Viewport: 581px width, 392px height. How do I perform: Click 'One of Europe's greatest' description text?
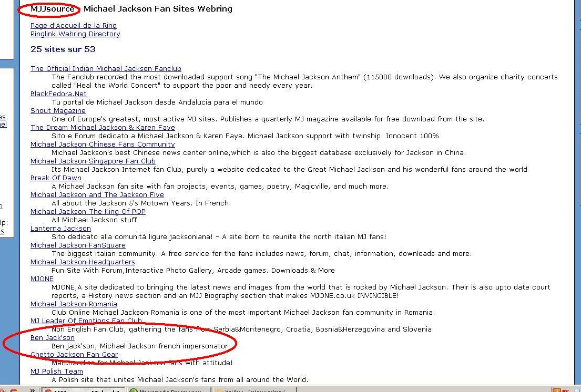tap(268, 119)
